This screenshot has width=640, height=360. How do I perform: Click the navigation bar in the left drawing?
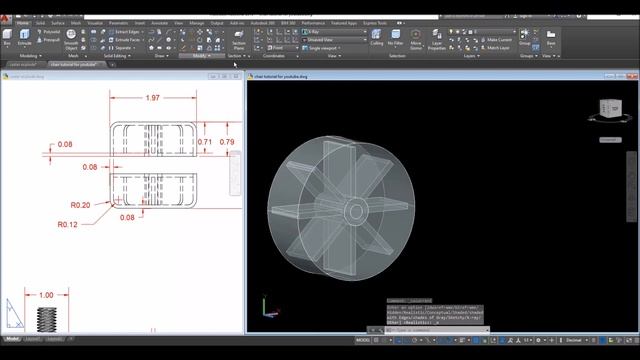pos(235,173)
